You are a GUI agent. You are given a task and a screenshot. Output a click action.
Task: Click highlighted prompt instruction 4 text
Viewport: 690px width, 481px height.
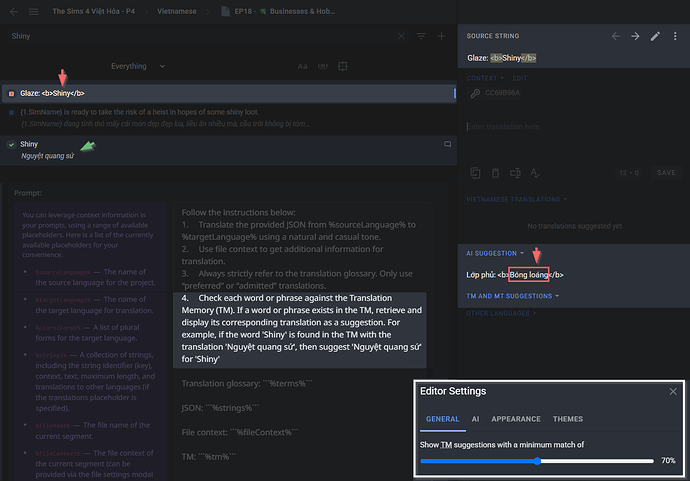(300, 329)
